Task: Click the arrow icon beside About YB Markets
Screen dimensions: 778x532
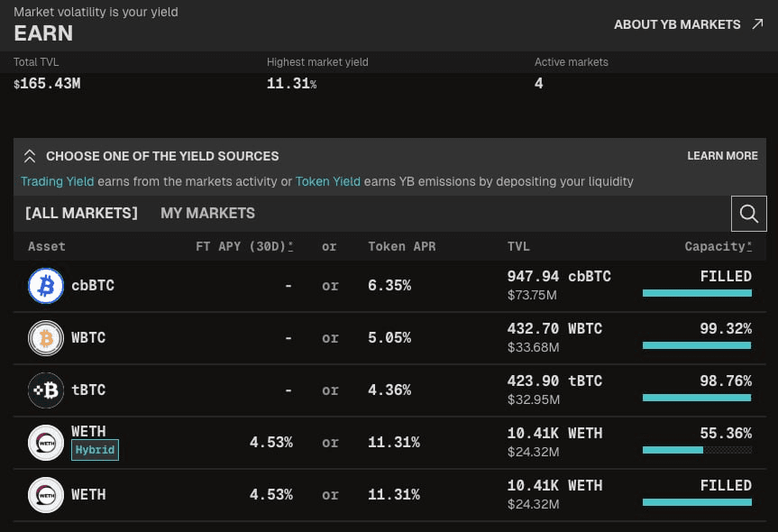Action: (757, 24)
